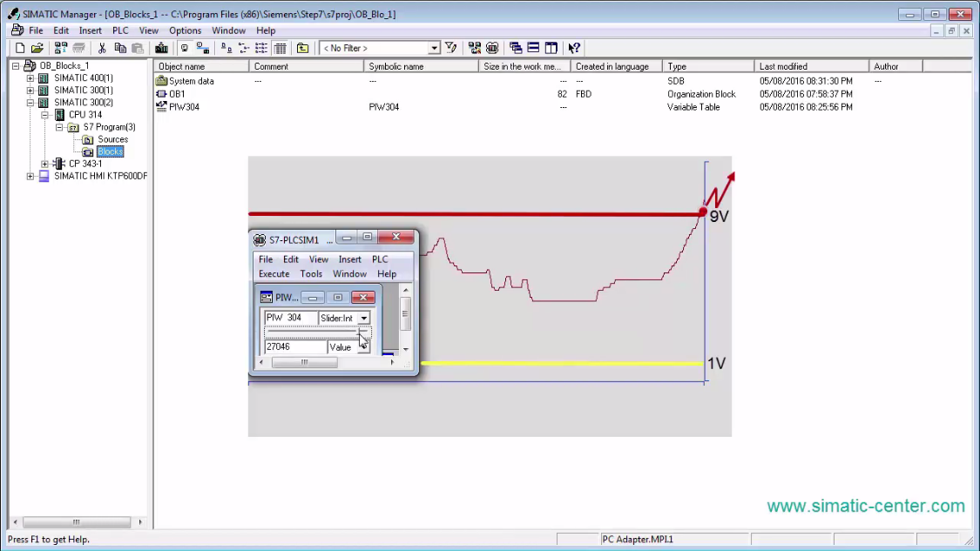The height and width of the screenshot is (551, 980).
Task: Collapse the CPU 314 node
Action: (45, 115)
